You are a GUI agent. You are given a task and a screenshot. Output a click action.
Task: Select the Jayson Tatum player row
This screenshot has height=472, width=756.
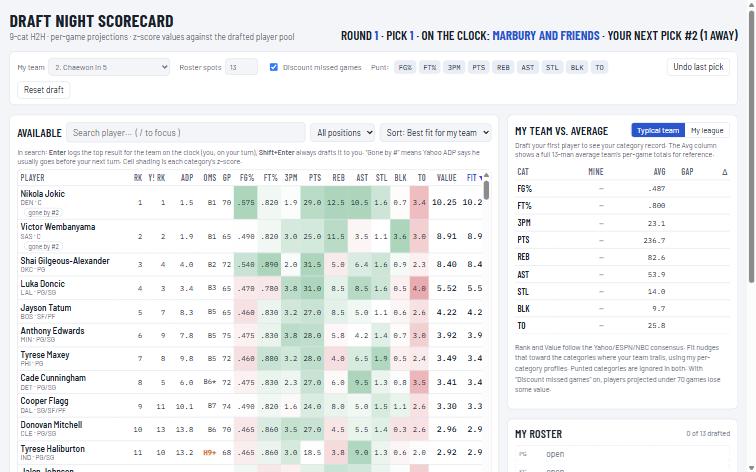pos(251,311)
